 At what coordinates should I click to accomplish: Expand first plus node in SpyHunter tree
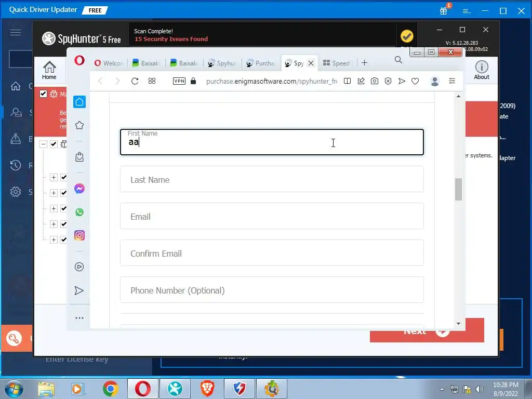54,177
